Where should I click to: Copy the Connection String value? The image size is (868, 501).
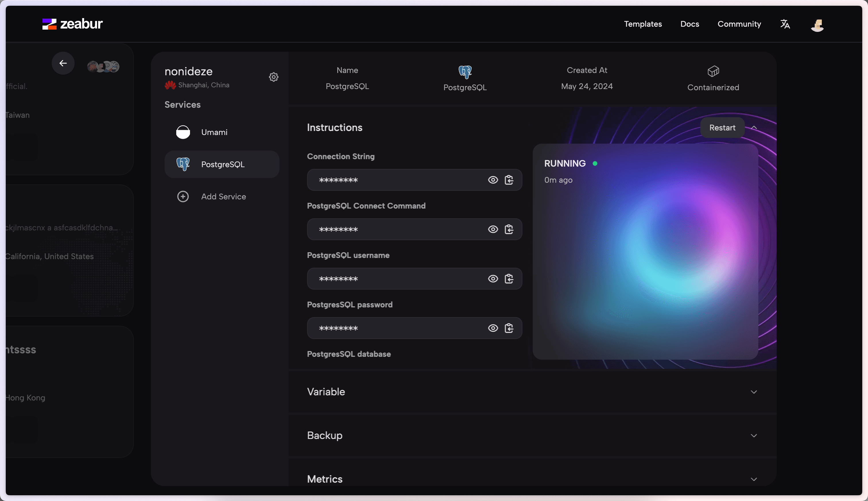pyautogui.click(x=509, y=180)
